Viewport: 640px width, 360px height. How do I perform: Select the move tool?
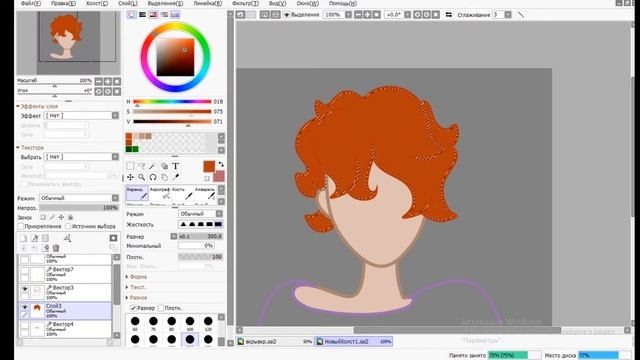[130, 177]
